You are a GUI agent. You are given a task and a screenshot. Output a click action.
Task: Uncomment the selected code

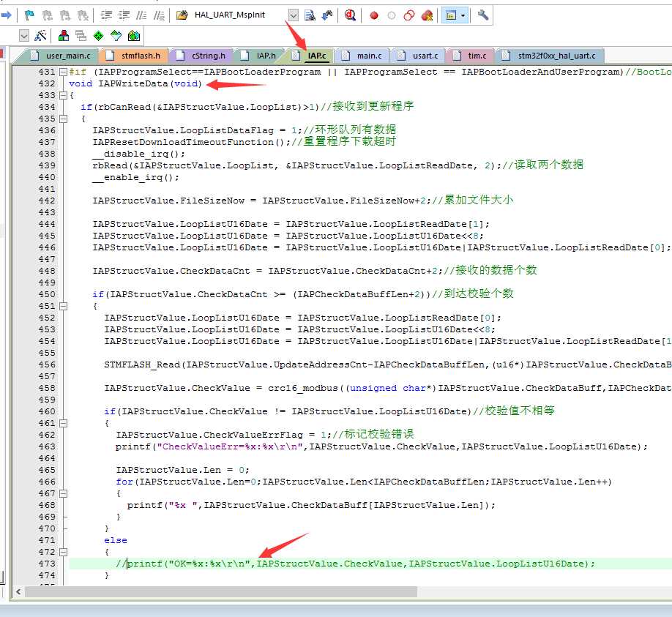159,15
